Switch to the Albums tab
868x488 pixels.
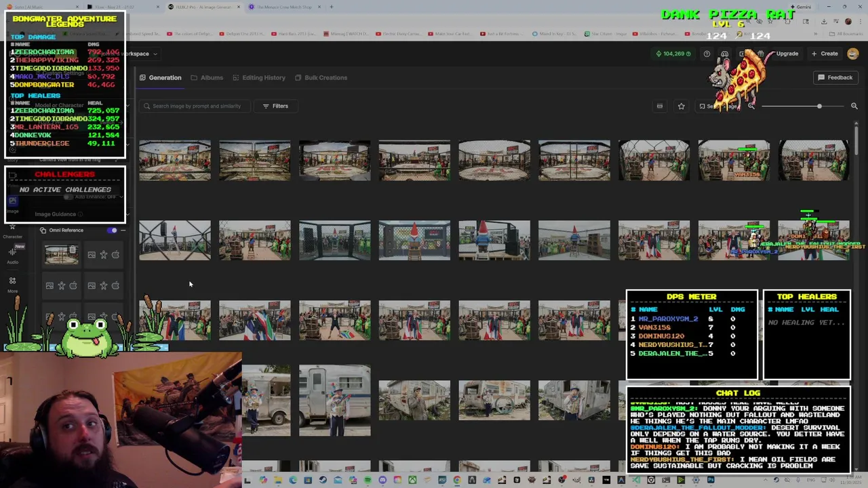(207, 77)
